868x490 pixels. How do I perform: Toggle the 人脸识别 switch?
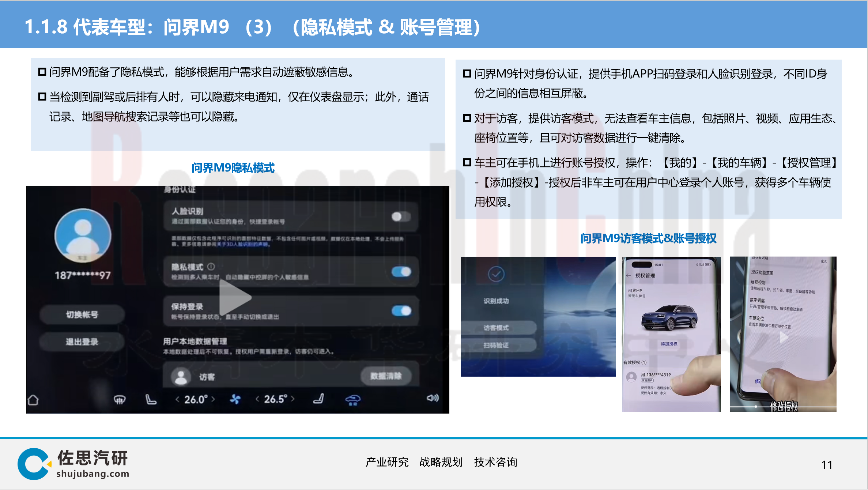(x=401, y=217)
